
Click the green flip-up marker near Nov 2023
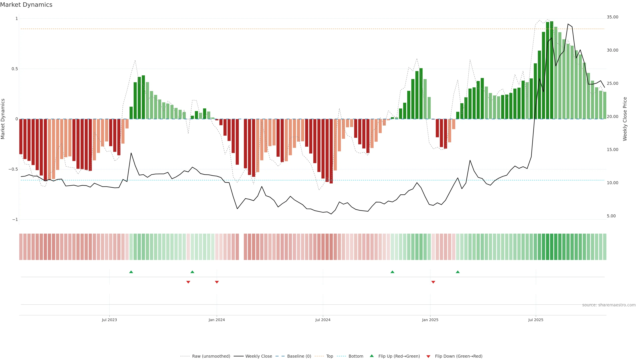coord(192,272)
